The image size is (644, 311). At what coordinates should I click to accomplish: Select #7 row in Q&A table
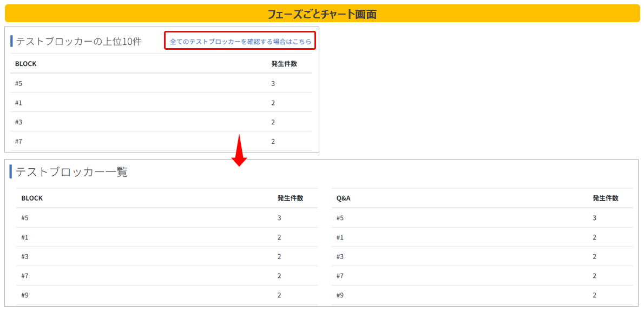(x=482, y=276)
